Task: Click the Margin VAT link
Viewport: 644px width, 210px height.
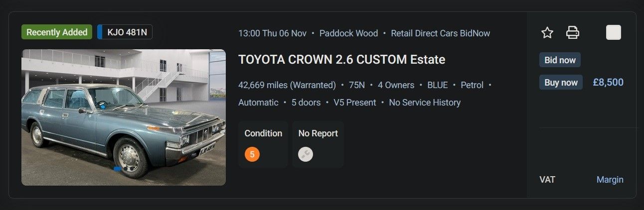Action: click(x=610, y=180)
